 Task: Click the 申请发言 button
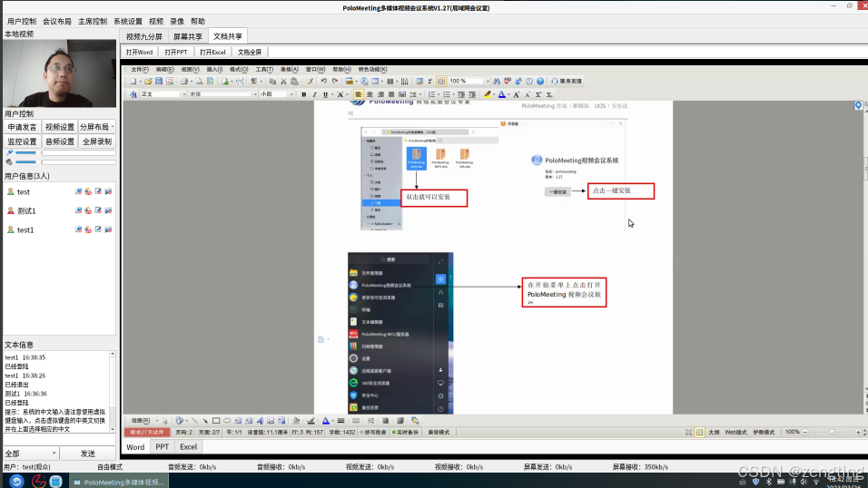(x=22, y=127)
